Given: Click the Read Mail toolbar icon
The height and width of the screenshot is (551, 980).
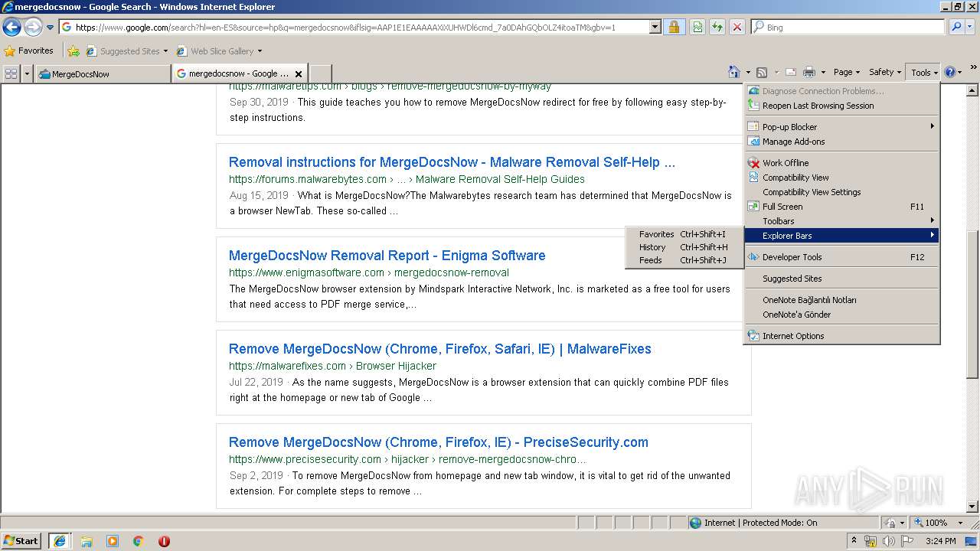Looking at the screenshot, I should pos(790,72).
